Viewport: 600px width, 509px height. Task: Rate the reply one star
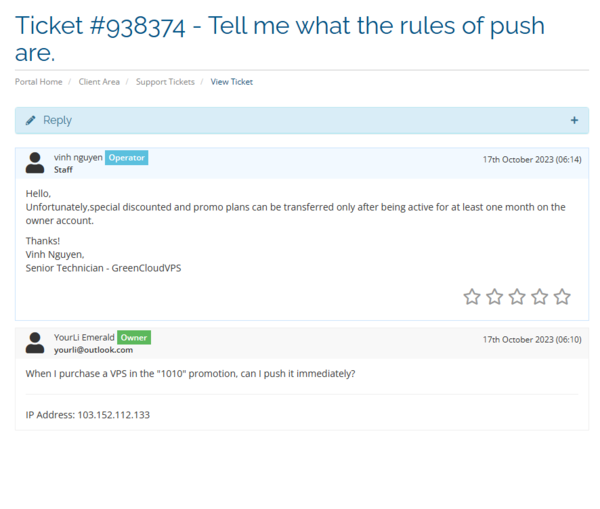click(472, 296)
